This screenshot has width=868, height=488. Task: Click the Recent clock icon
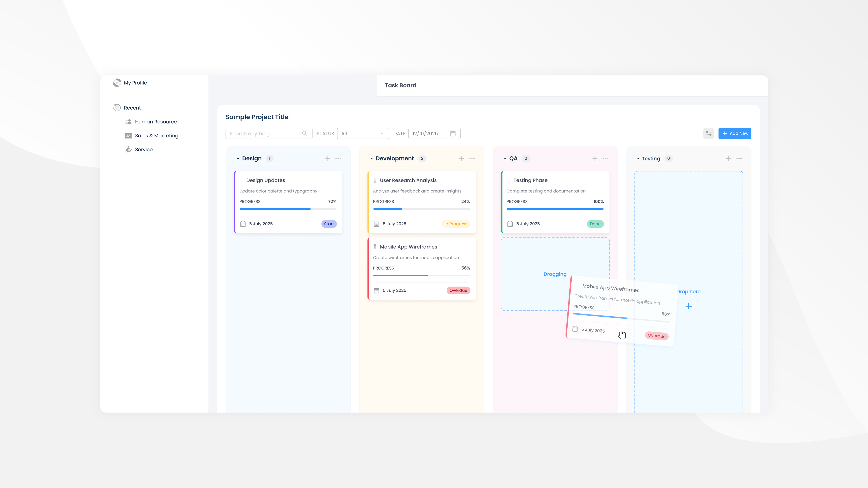(117, 108)
